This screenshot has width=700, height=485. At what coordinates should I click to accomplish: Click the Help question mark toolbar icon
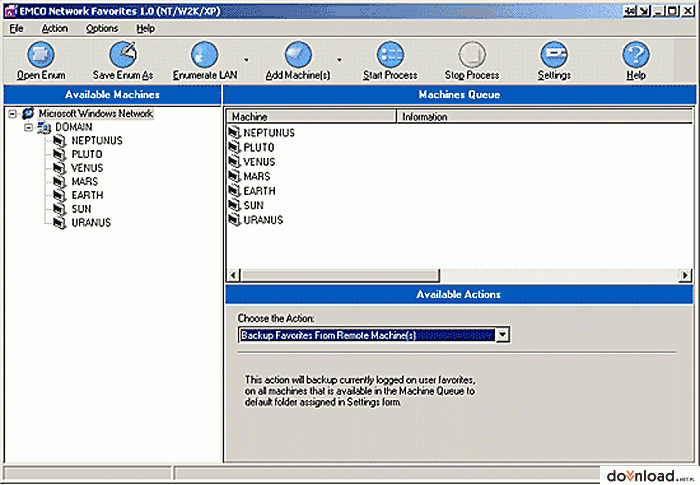click(x=636, y=55)
